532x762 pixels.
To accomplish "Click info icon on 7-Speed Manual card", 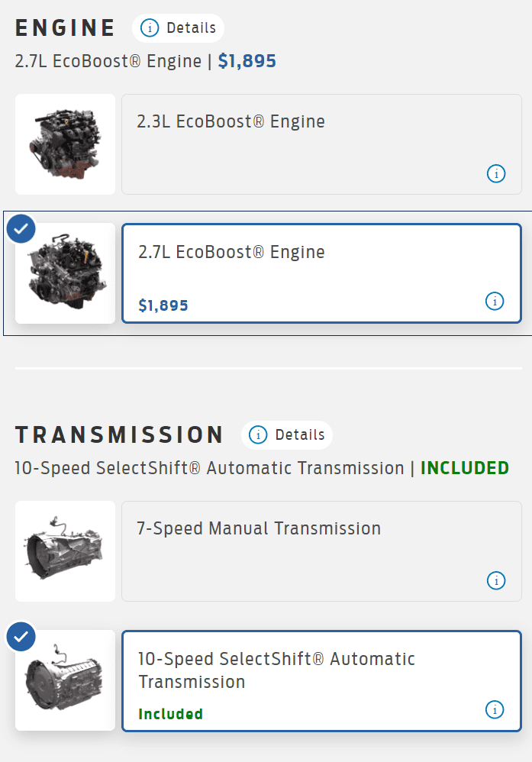I will pos(496,580).
